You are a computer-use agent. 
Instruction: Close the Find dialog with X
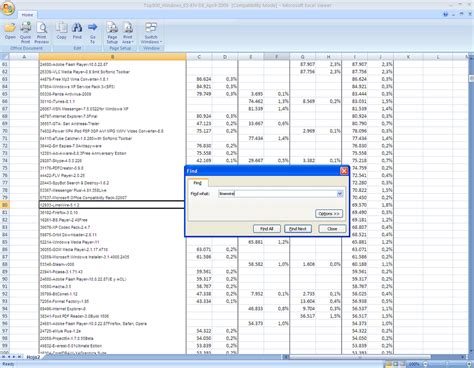coord(344,171)
